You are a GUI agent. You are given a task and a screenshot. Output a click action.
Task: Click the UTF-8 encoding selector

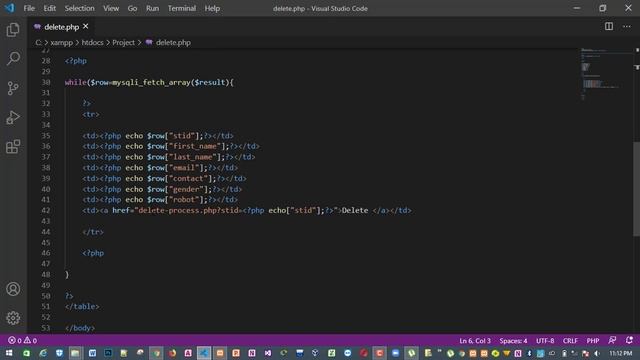545,340
